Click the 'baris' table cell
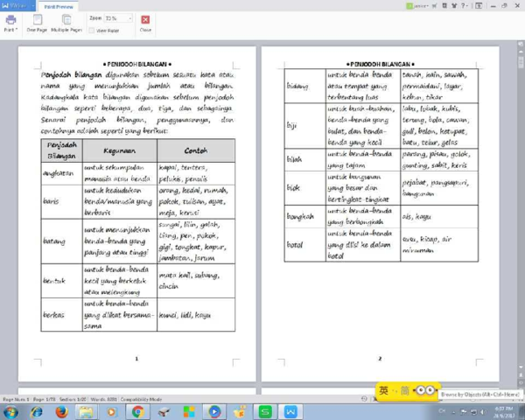 coord(61,201)
